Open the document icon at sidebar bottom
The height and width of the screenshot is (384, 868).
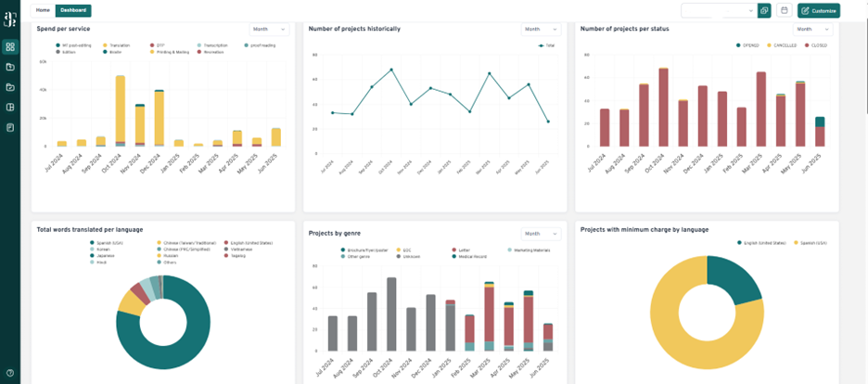(x=10, y=127)
